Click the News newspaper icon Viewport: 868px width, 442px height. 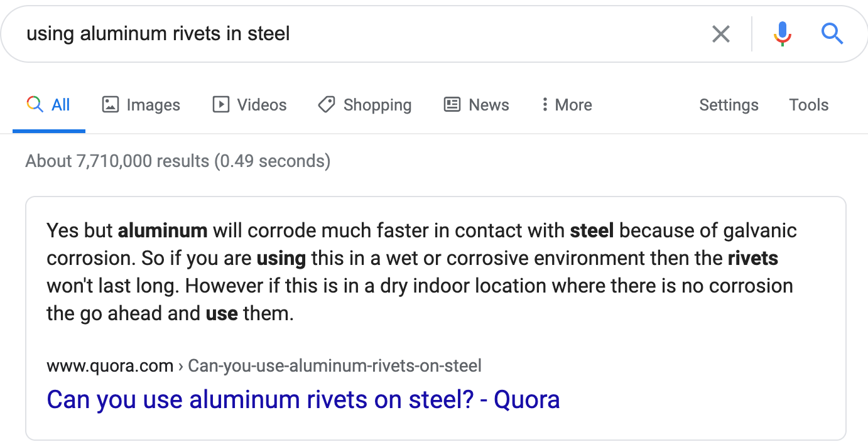pyautogui.click(x=452, y=104)
